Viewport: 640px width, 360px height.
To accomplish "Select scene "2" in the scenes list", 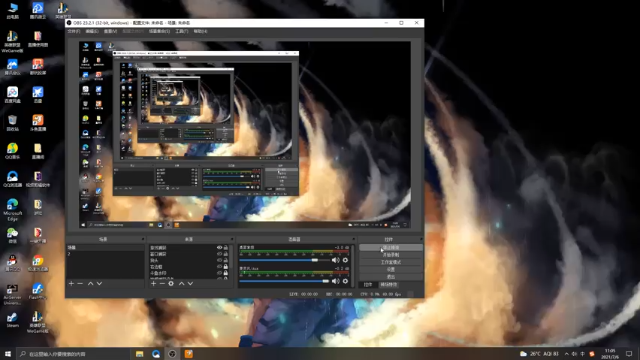I will pos(105,254).
